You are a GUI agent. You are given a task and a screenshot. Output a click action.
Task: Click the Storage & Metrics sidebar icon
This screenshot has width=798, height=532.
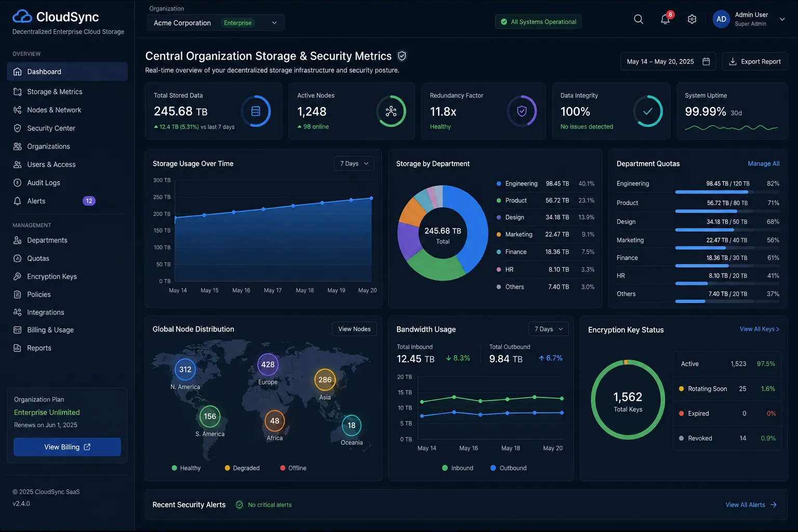17,91
